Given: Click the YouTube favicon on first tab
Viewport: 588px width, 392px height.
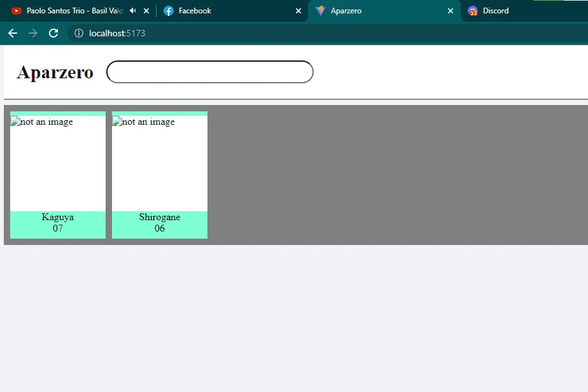Looking at the screenshot, I should tap(17, 11).
